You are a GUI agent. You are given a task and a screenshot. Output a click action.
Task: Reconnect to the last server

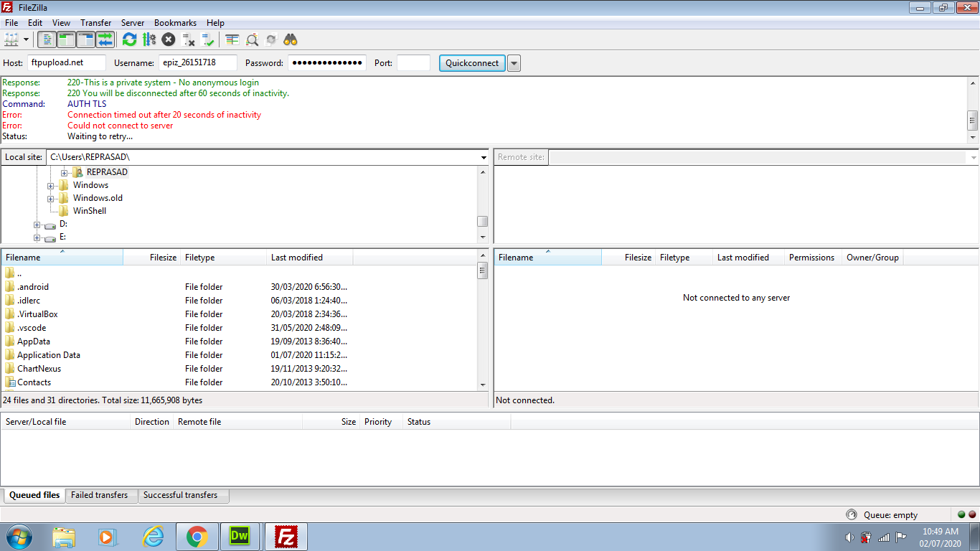point(208,39)
